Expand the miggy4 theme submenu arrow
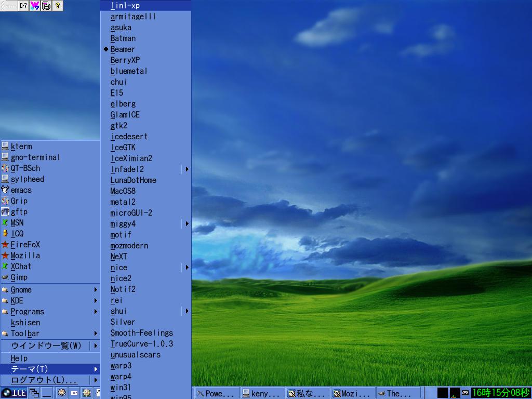 click(x=187, y=224)
